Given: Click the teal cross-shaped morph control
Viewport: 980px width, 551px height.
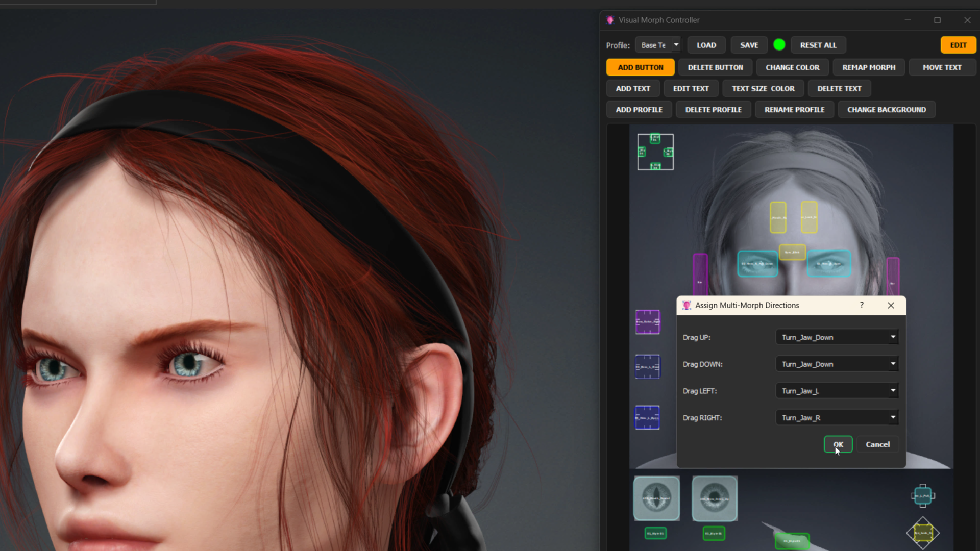Looking at the screenshot, I should (923, 495).
